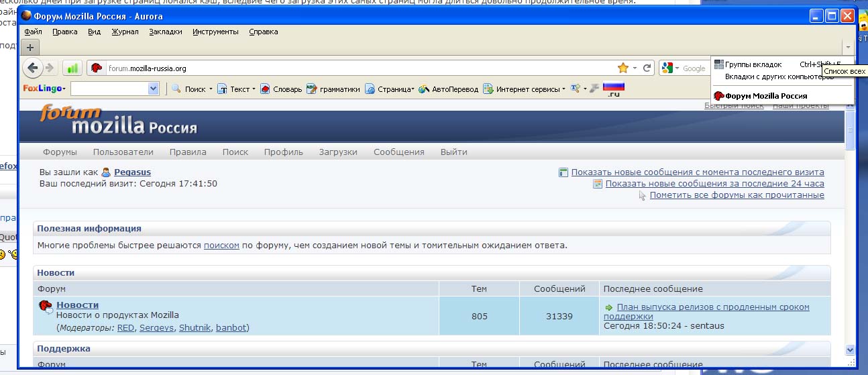Show new messages since last visit link
The height and width of the screenshot is (375, 868).
point(698,172)
